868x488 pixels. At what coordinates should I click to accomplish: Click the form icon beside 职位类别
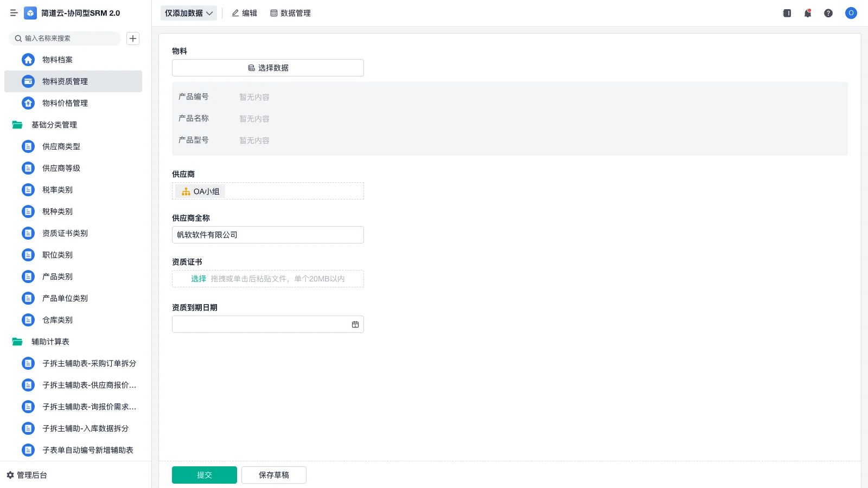click(28, 255)
